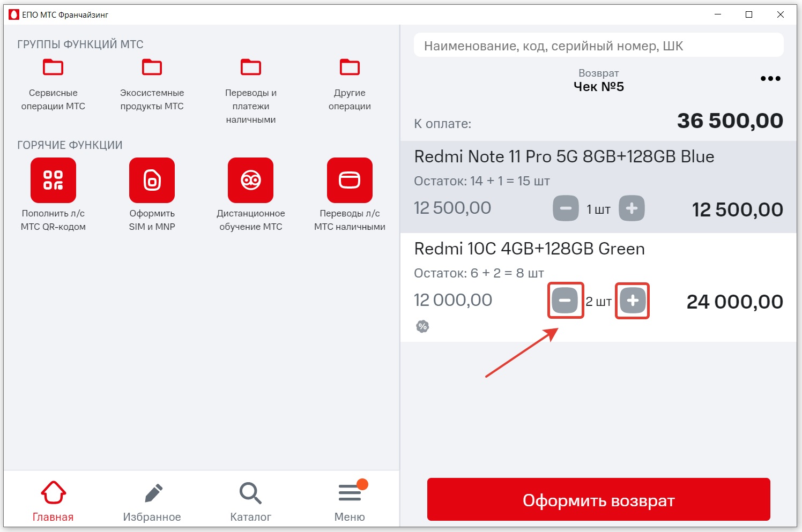Launch Пополнить л/с МТС QR-кодом function
The image size is (802, 532).
click(x=53, y=181)
